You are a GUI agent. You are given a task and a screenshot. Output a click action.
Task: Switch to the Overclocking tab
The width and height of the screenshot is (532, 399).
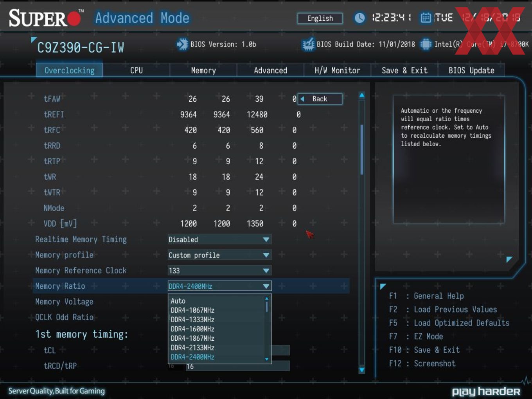point(69,70)
